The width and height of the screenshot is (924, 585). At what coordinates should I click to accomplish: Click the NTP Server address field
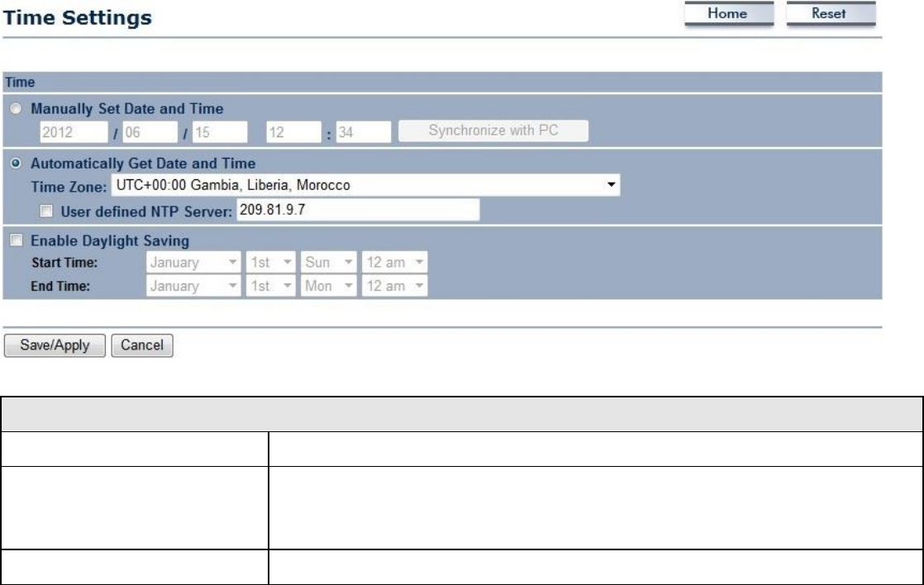(359, 210)
